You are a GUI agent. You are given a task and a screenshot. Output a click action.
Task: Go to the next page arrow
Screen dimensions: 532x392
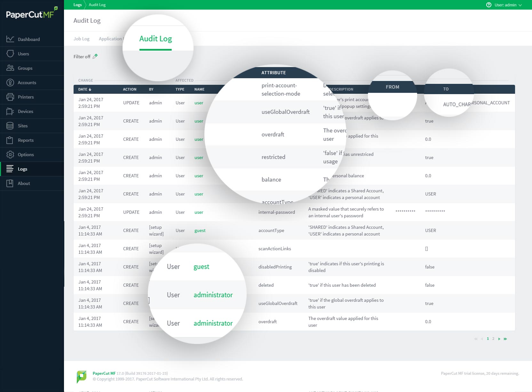pos(499,339)
